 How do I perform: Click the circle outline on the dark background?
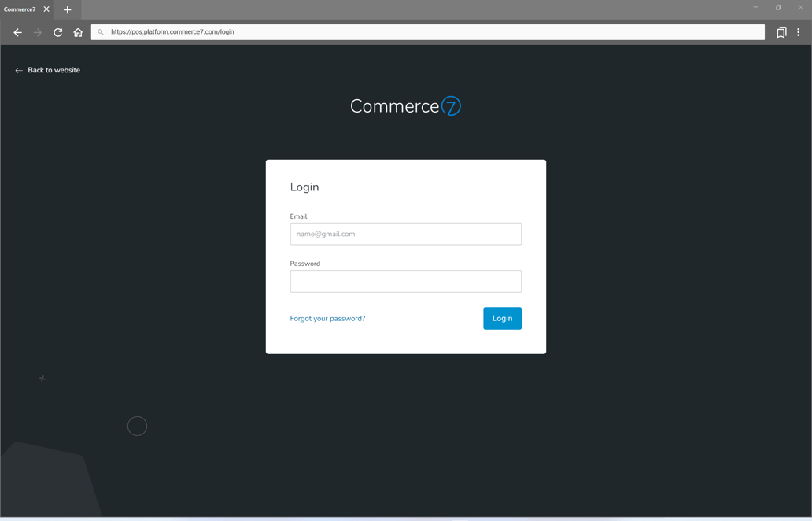pyautogui.click(x=137, y=426)
